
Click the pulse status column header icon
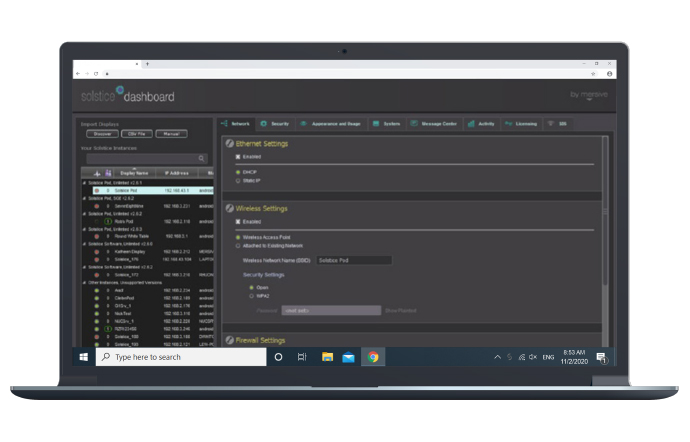[97, 173]
